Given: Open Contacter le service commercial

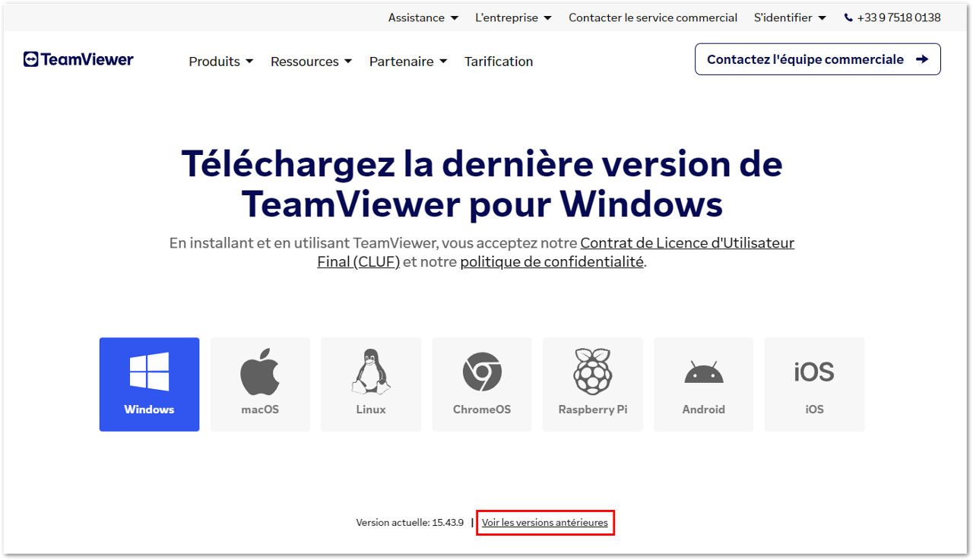Looking at the screenshot, I should pyautogui.click(x=653, y=17).
